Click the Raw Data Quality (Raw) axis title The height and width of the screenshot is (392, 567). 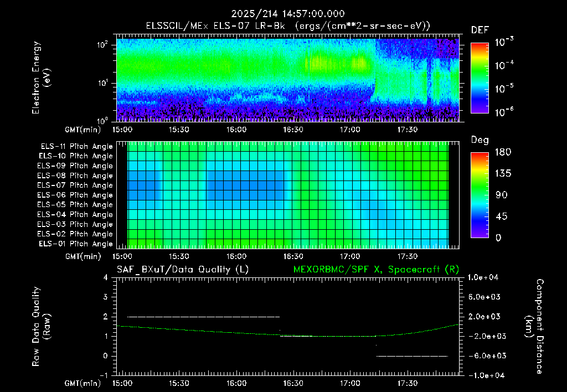coord(41,327)
